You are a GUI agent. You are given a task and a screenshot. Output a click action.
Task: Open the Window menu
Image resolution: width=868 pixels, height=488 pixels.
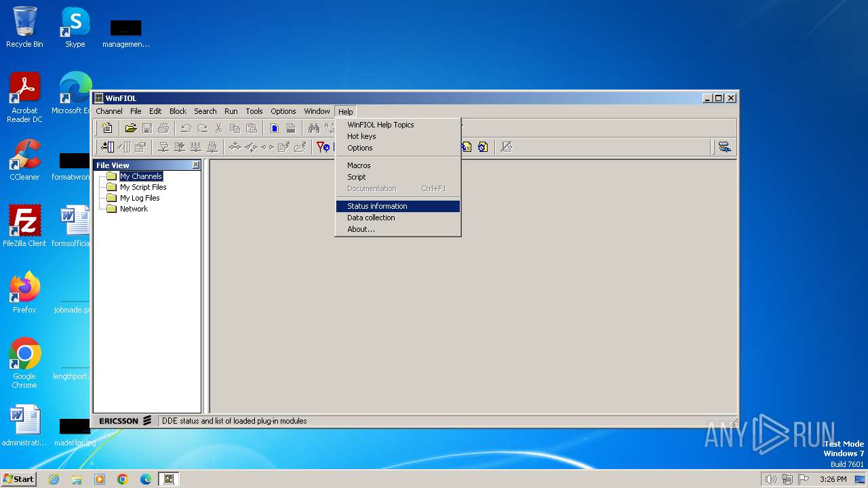tap(317, 111)
